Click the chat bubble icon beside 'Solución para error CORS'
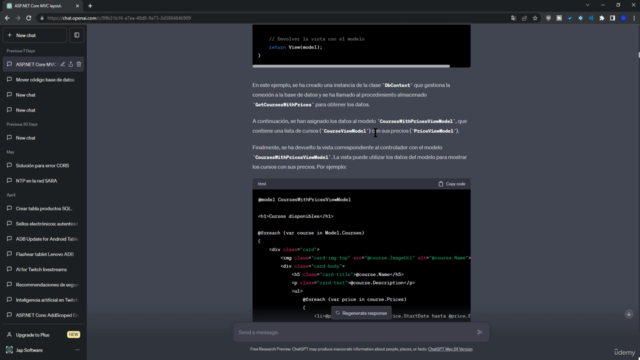 9,165
